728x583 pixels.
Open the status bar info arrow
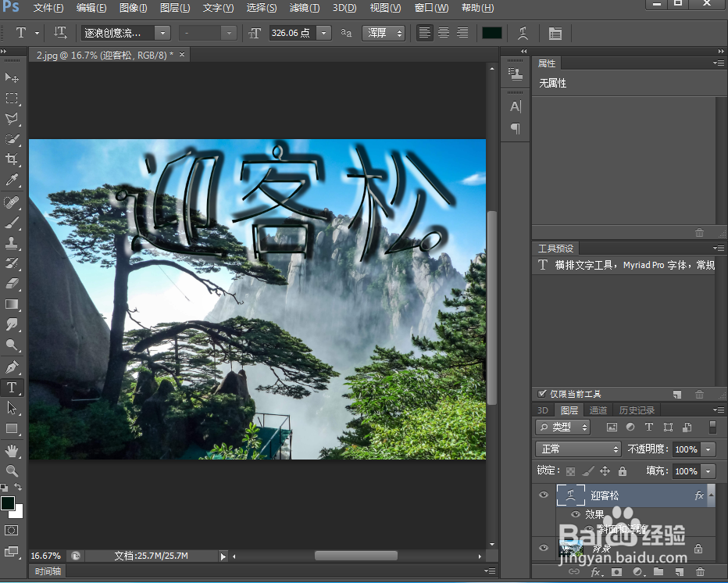223,556
